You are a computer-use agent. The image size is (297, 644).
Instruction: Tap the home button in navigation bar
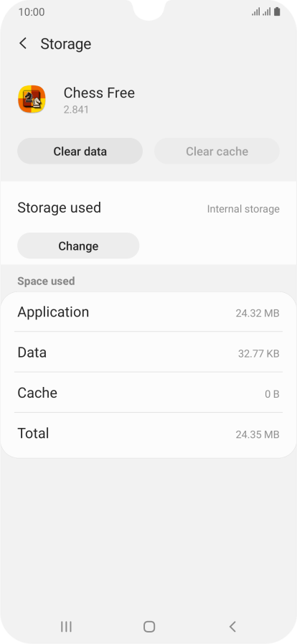pos(149,626)
